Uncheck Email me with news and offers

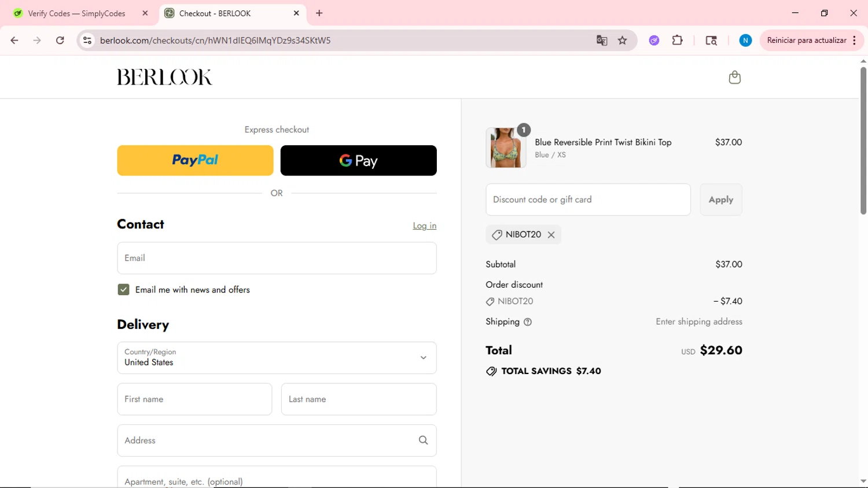[x=123, y=289]
